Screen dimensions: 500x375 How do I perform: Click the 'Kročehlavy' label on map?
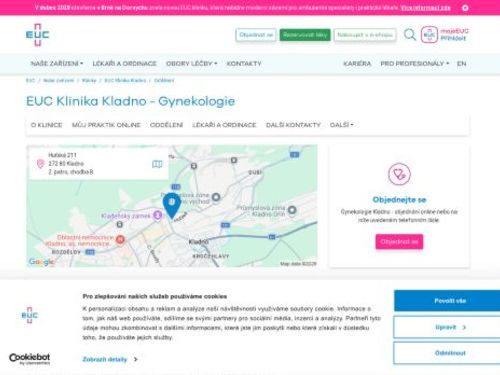point(211,256)
